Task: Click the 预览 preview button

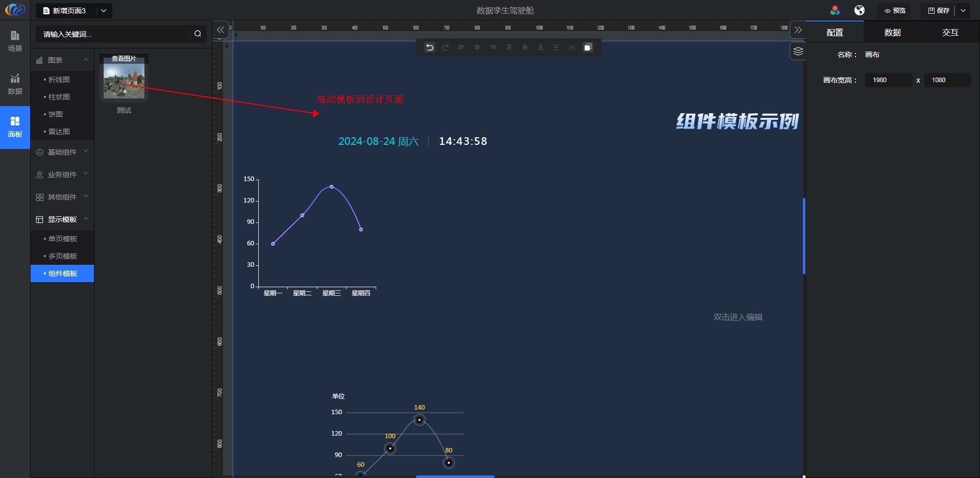Action: (895, 11)
